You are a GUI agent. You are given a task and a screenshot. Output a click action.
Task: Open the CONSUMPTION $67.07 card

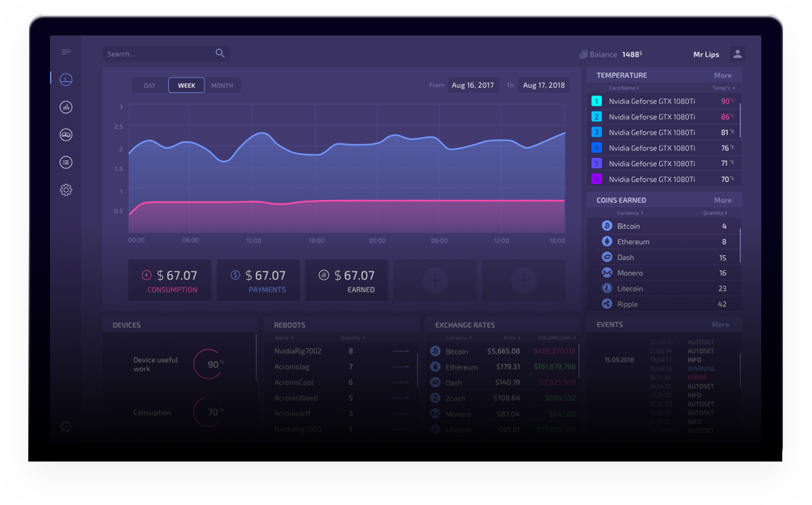(170, 280)
